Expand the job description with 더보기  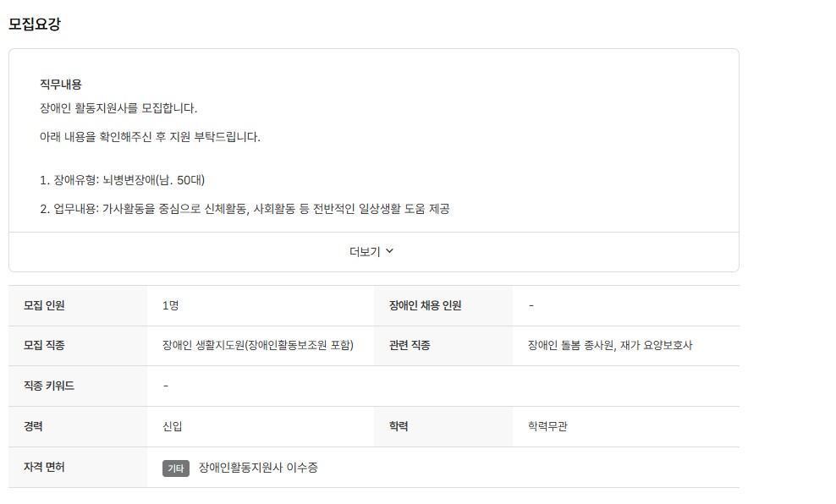[x=366, y=251]
